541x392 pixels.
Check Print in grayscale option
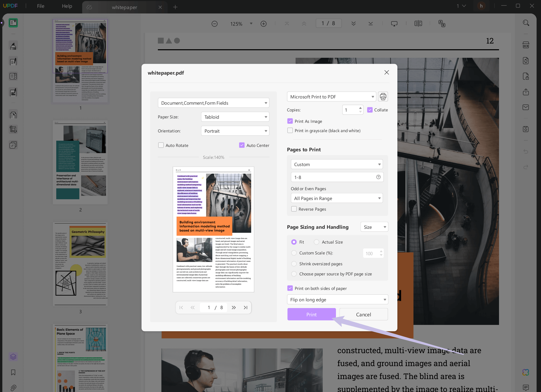point(290,131)
